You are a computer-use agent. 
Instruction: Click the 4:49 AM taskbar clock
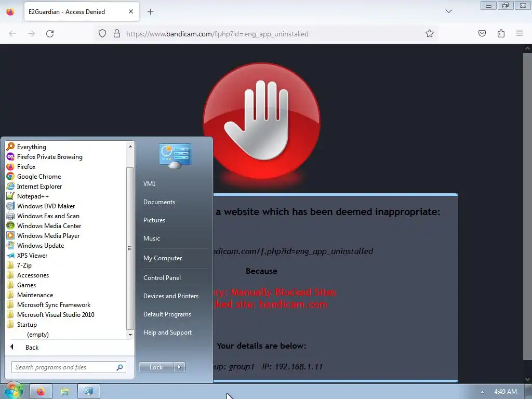505,392
